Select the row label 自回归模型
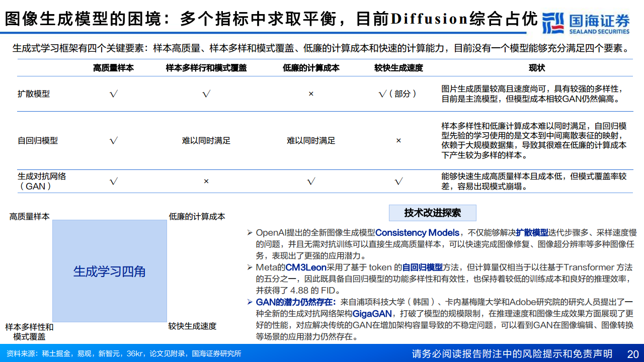Image resolution: width=644 pixels, height=362 pixels. coord(38,141)
